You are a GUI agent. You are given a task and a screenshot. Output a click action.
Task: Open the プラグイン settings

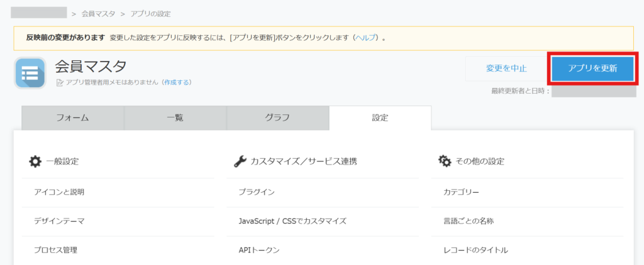click(257, 192)
